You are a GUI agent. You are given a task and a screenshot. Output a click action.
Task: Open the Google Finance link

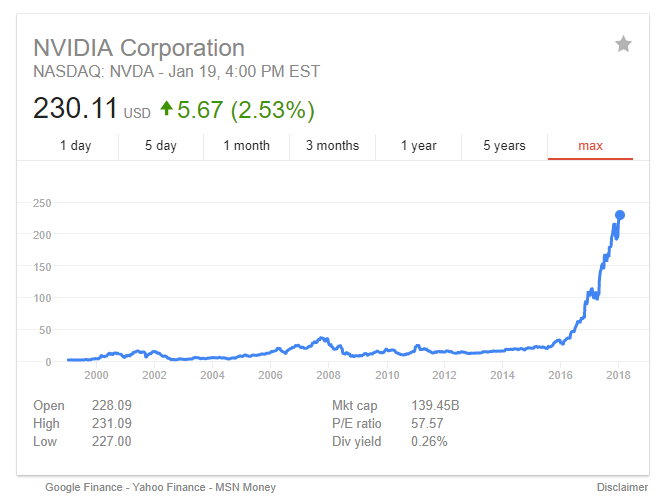tap(84, 487)
